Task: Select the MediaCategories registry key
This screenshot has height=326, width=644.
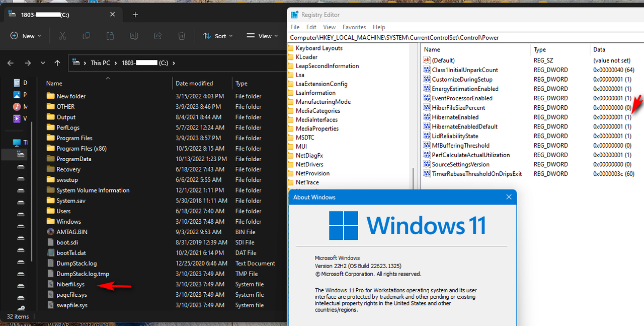Action: pyautogui.click(x=318, y=111)
